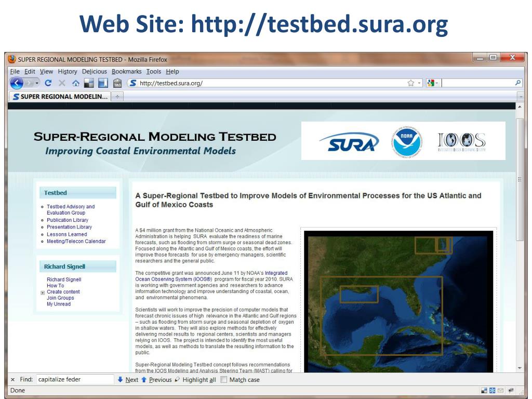Click the Delicious TAG button icon
Image resolution: width=532 pixels, height=399 pixels.
117,83
